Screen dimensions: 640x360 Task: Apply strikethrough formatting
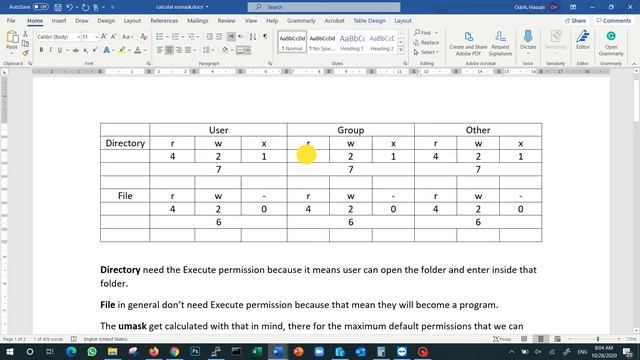click(x=76, y=50)
